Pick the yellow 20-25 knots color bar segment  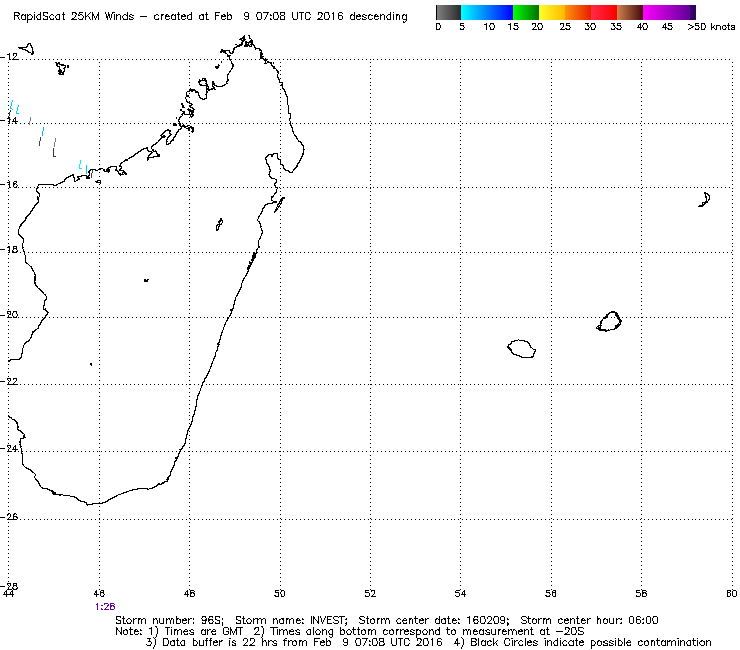pos(552,12)
